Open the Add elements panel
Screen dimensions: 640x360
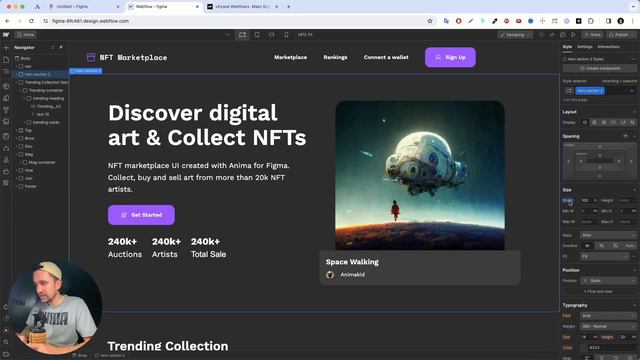pyautogui.click(x=6, y=48)
